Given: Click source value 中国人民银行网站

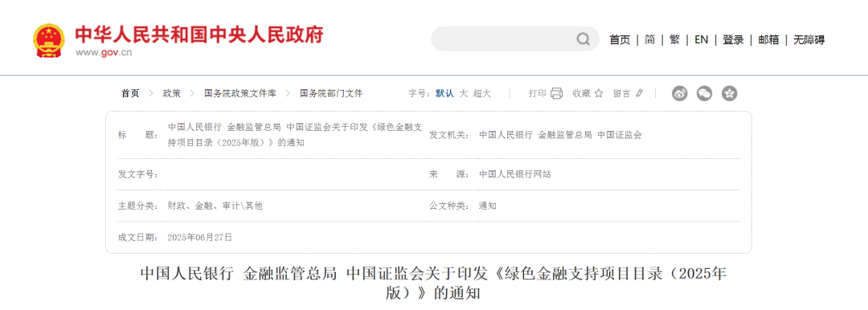Looking at the screenshot, I should pos(515,174).
